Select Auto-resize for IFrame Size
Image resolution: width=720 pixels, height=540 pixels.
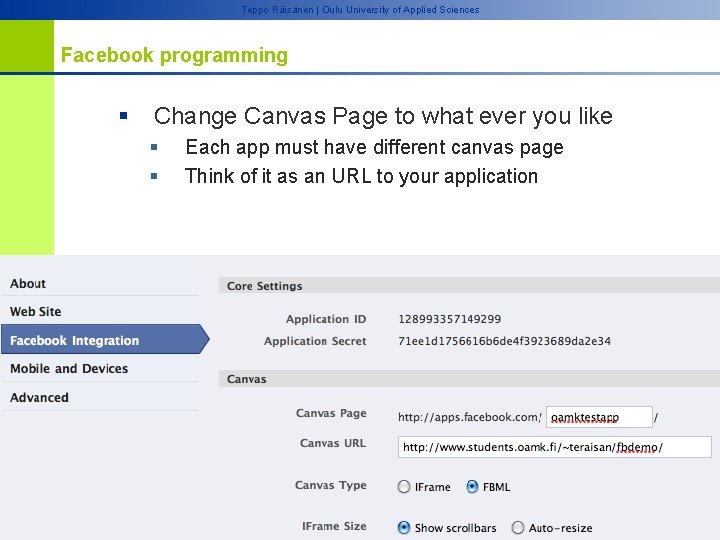pyautogui.click(x=518, y=528)
